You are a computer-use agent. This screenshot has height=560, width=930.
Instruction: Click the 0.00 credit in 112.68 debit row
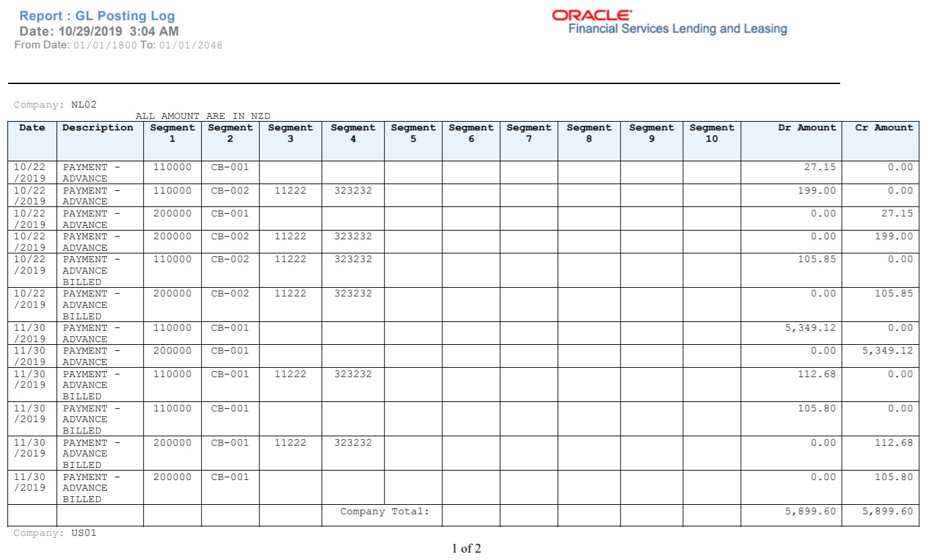pos(900,374)
